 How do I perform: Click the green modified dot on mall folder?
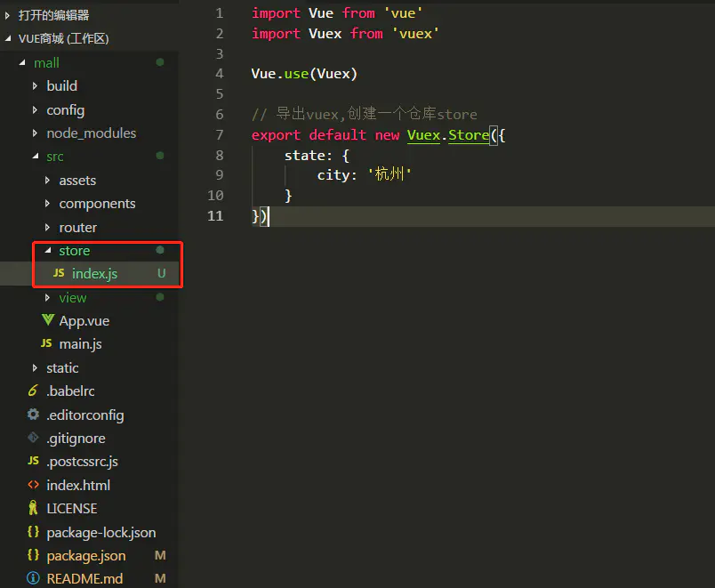click(x=160, y=62)
